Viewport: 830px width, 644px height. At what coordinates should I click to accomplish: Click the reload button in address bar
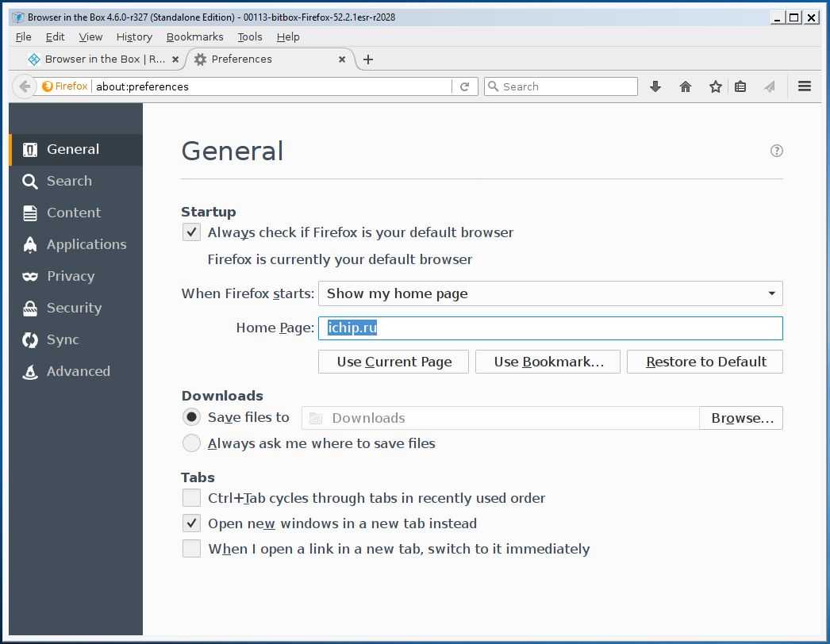465,86
